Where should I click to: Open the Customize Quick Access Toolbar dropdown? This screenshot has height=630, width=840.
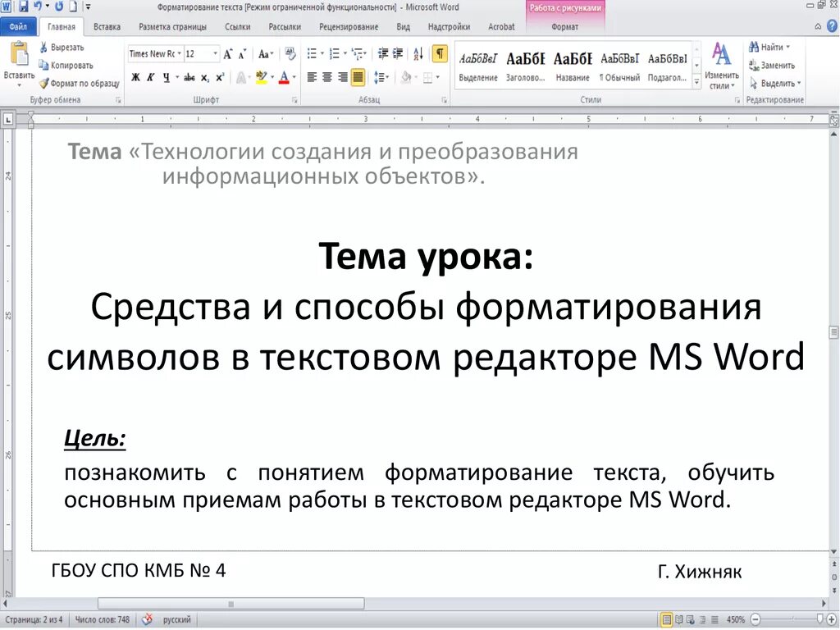coord(89,7)
